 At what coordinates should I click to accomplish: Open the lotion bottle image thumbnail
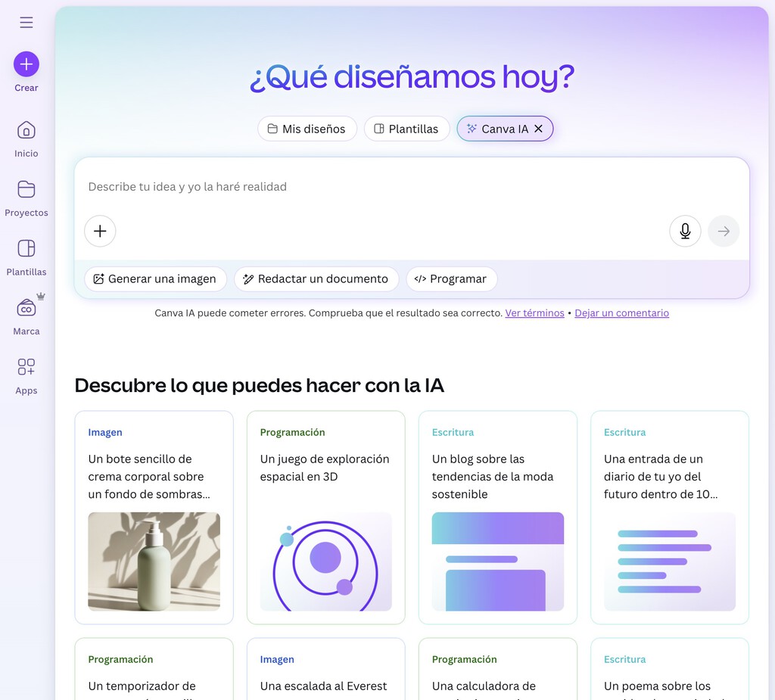pyautogui.click(x=154, y=562)
